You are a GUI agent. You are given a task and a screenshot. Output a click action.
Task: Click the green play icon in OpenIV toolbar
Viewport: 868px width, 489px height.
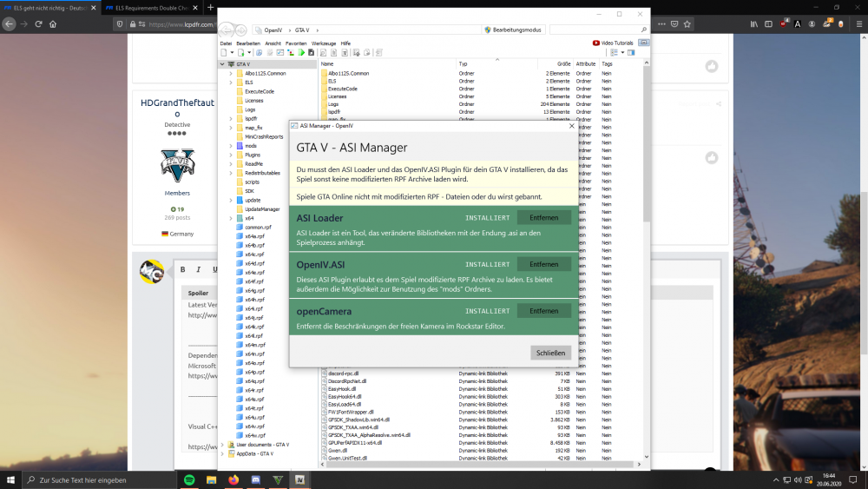pyautogui.click(x=301, y=53)
